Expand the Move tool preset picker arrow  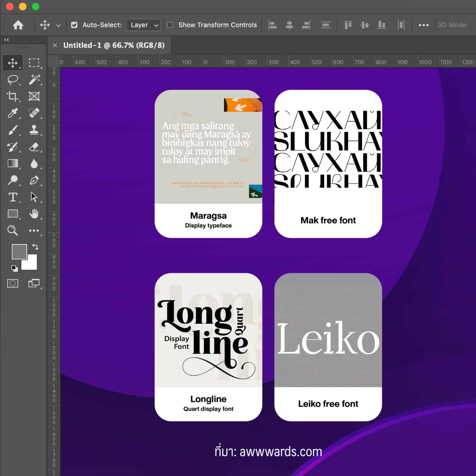coord(58,26)
